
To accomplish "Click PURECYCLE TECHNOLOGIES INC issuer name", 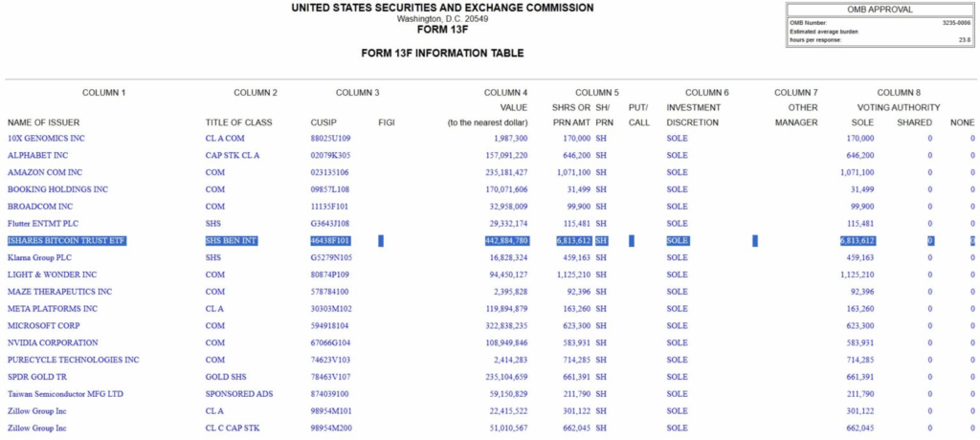I will click(74, 360).
